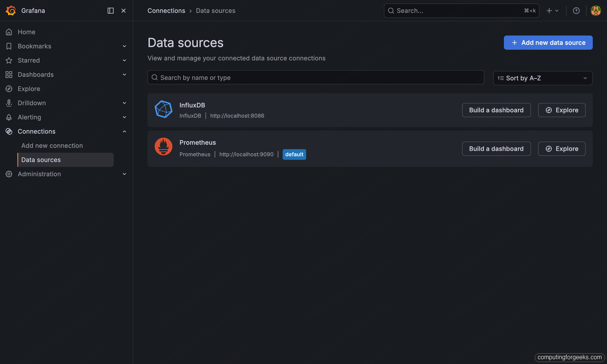Expand the Drilldown section chevron
This screenshot has height=364, width=607.
click(124, 103)
